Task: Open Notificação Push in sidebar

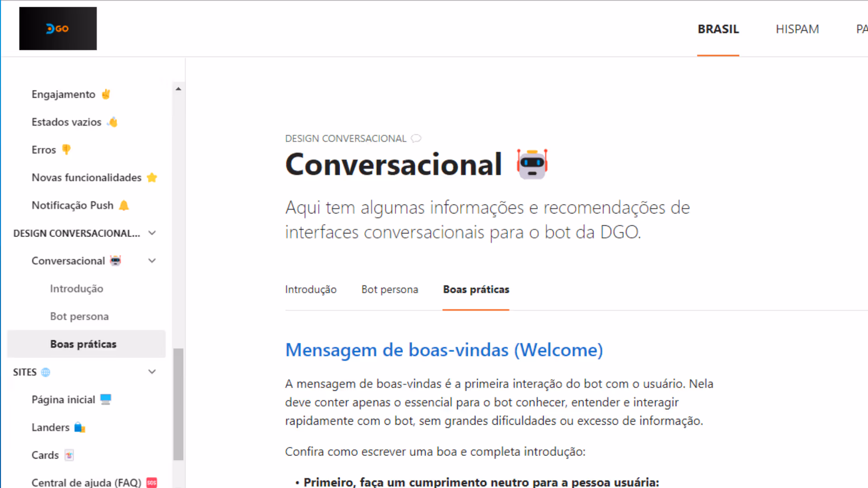Action: [72, 205]
